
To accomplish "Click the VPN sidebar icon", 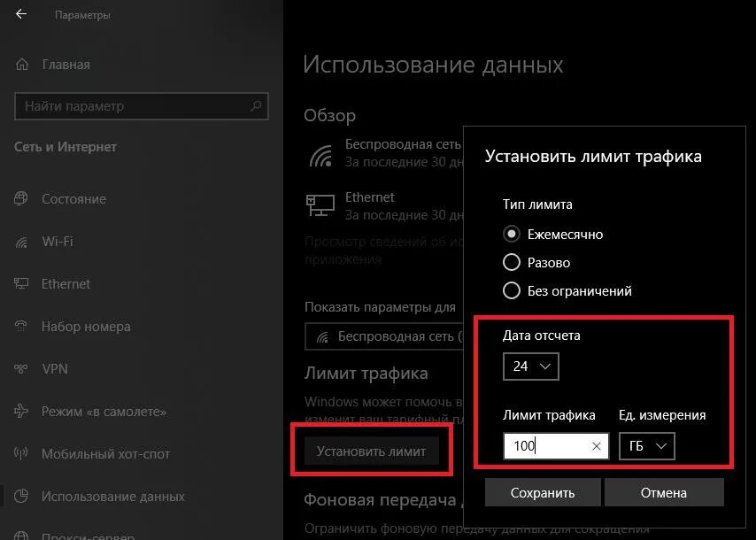I will click(21, 369).
